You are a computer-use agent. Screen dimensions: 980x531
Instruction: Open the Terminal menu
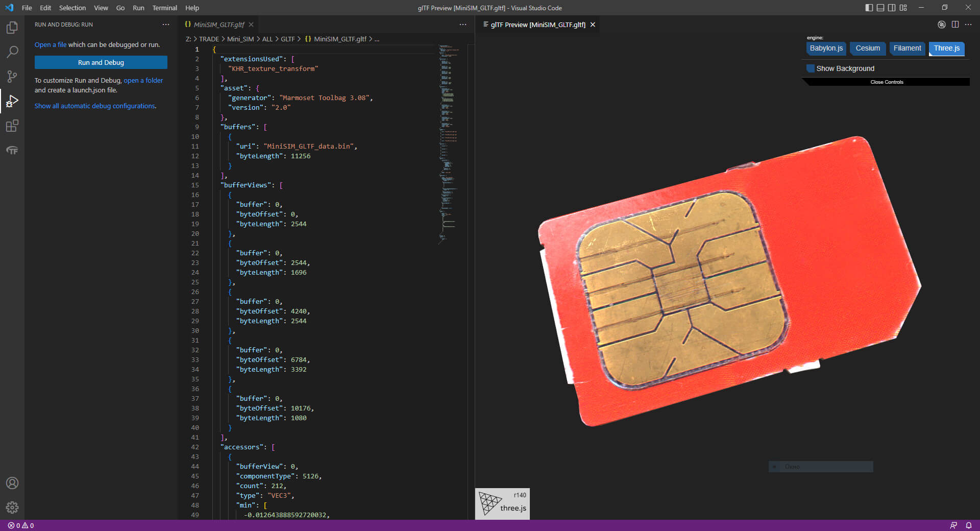[x=164, y=8]
